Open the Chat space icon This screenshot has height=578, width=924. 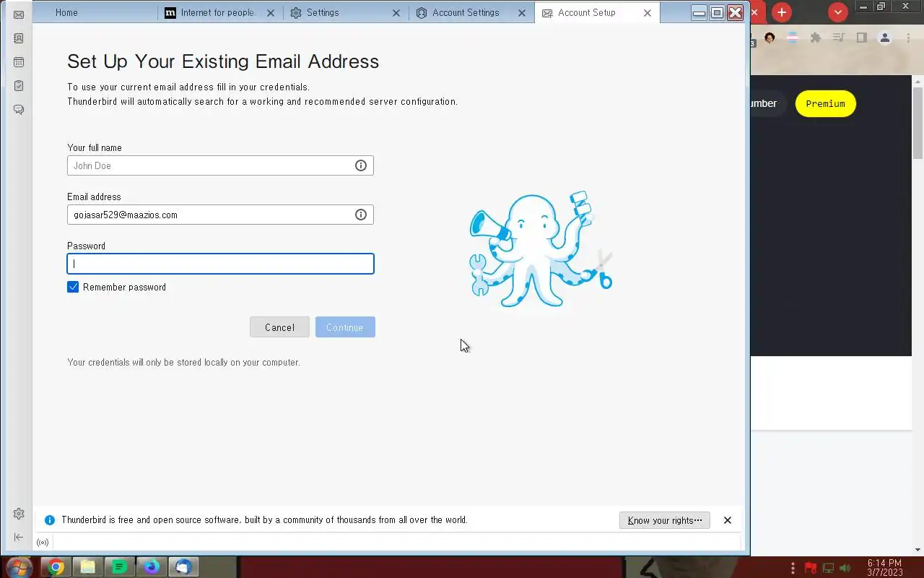coord(19,110)
